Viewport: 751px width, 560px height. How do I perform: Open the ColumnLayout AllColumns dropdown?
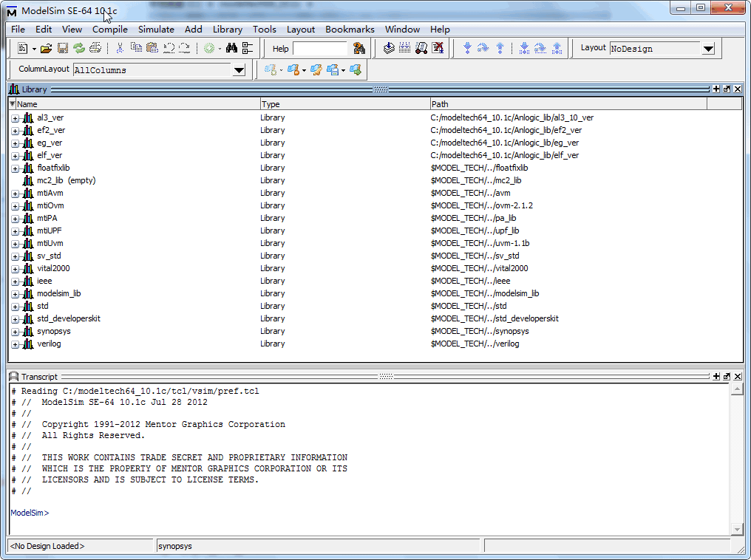tap(238, 69)
